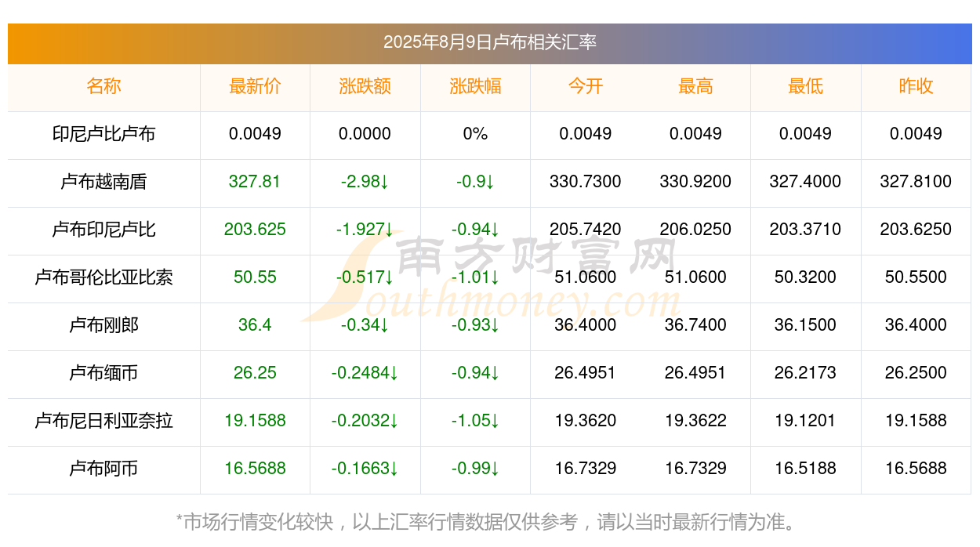
Task: Click low value 327.4000
Action: tap(806, 182)
